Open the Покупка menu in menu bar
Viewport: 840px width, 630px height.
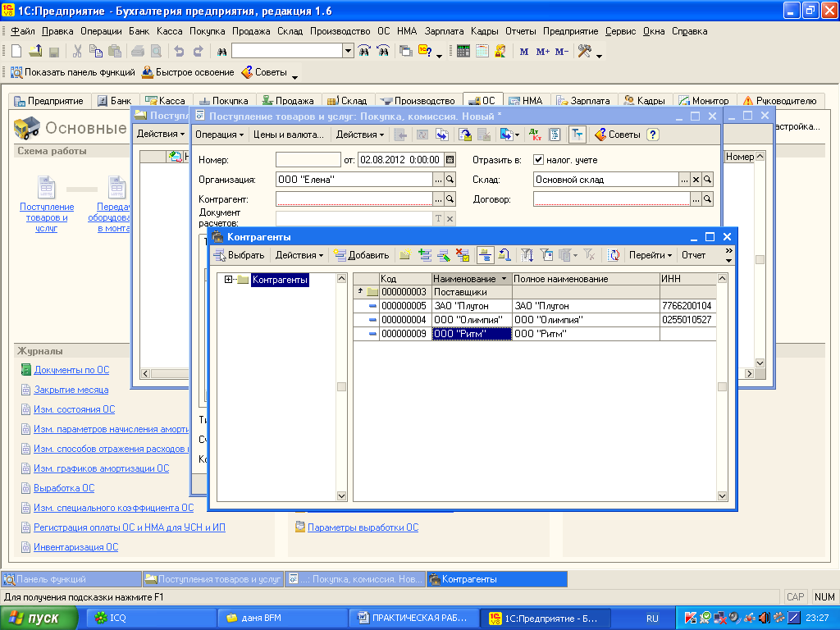(208, 31)
